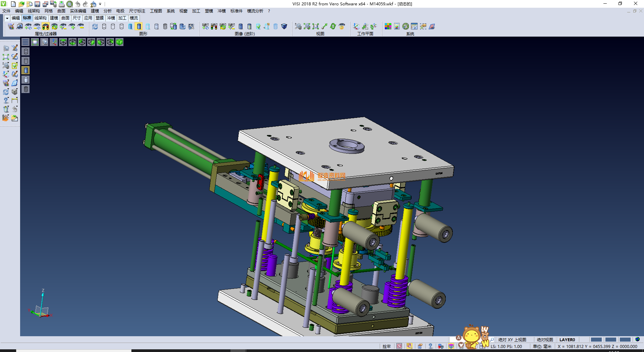Screen dimensions: 644x352
Task: Toggle wireframe cylinder display in toolbar
Action: [x=104, y=27]
